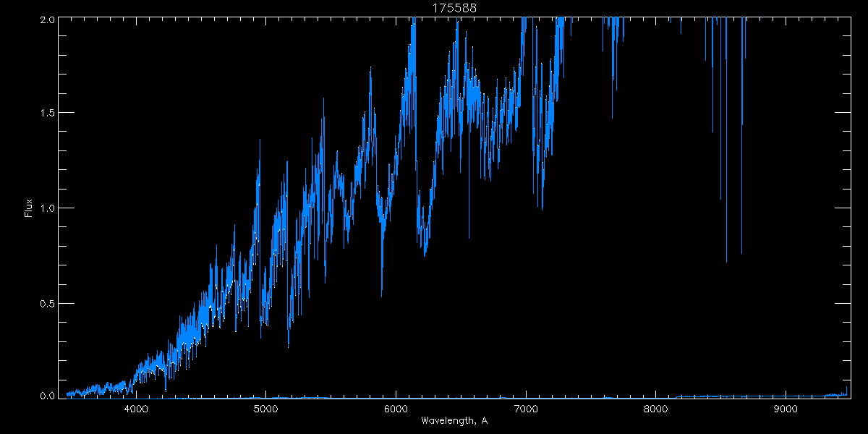Click the 5000 wavelength tick label
The height and width of the screenshot is (434, 868).
(x=266, y=409)
